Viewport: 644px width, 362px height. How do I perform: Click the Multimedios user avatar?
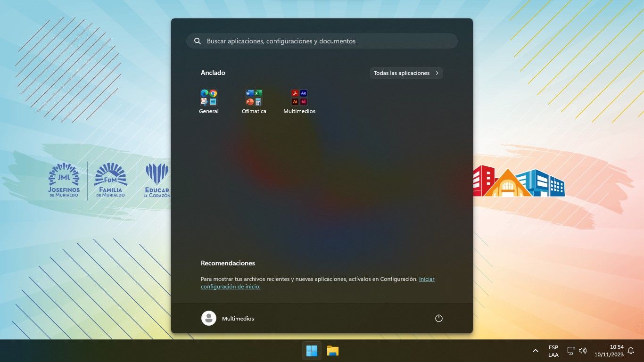click(x=209, y=318)
